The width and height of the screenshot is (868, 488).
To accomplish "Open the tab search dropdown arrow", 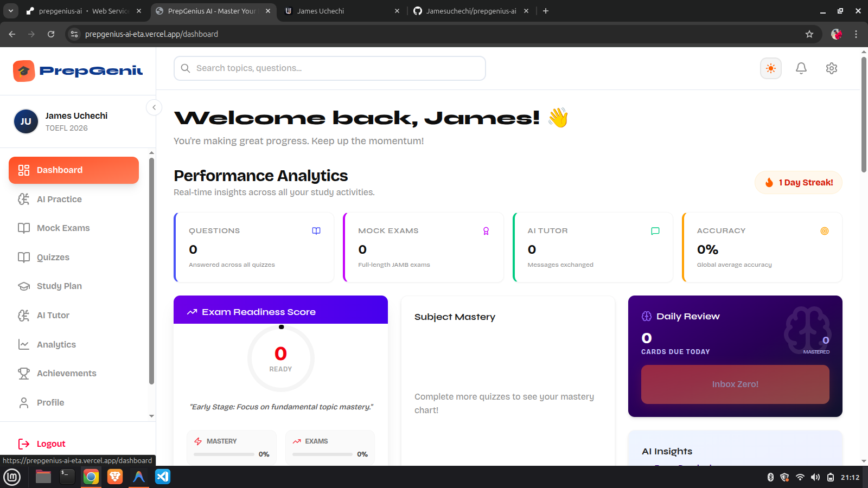I will [11, 11].
